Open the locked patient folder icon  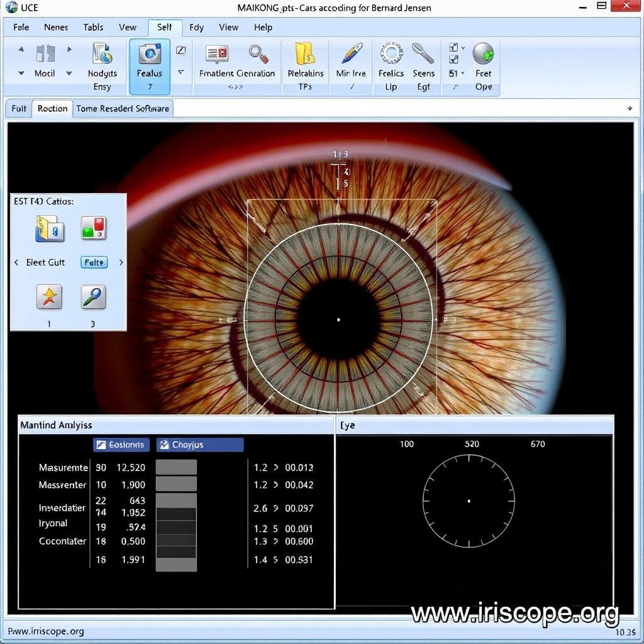coord(49,228)
